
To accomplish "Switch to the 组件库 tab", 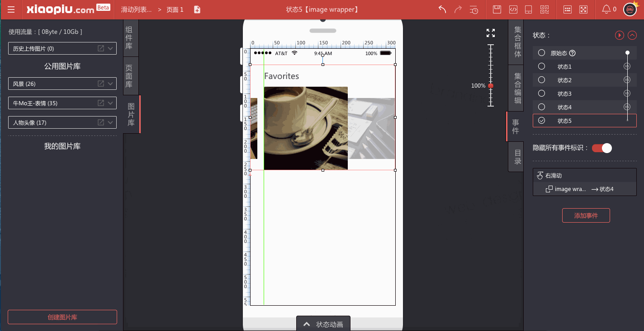I will [130, 37].
